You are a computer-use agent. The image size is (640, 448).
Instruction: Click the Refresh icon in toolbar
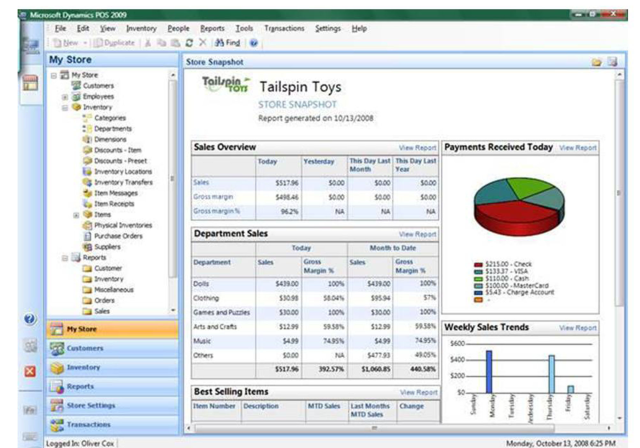click(x=189, y=43)
